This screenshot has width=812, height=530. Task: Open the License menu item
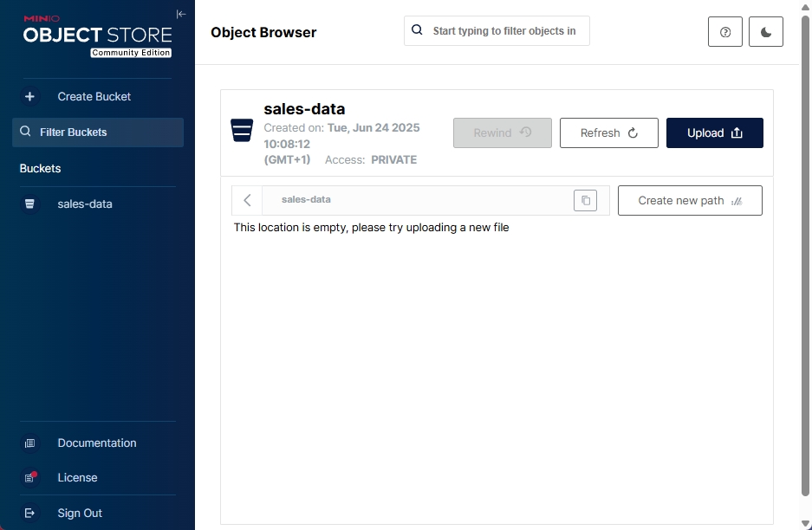pyautogui.click(x=78, y=478)
